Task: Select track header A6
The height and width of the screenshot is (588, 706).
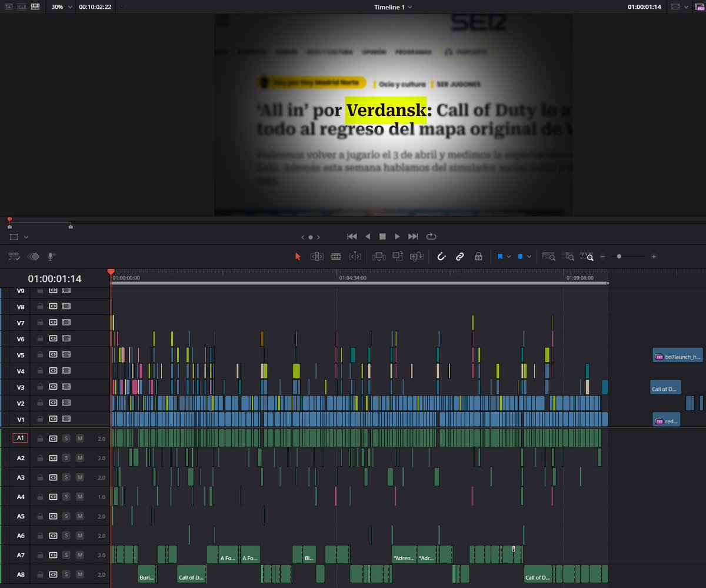Action: tap(21, 536)
